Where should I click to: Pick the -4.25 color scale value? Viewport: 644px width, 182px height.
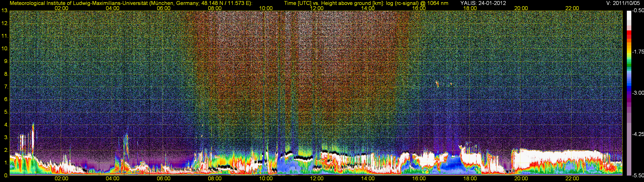pyautogui.click(x=638, y=134)
